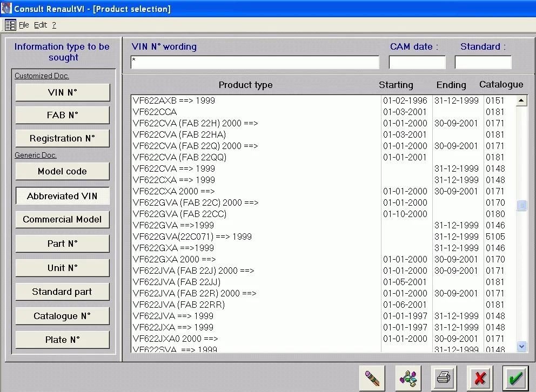Viewport: 536px width, 392px height.
Task: Cancel using the red X button
Action: [x=479, y=377]
